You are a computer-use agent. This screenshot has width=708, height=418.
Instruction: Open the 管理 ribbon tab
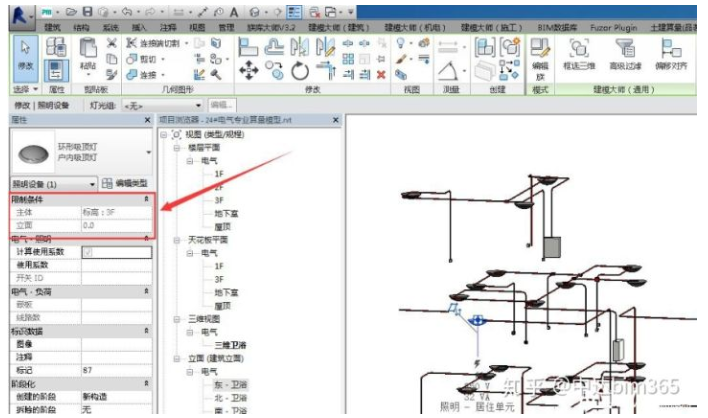[226, 28]
